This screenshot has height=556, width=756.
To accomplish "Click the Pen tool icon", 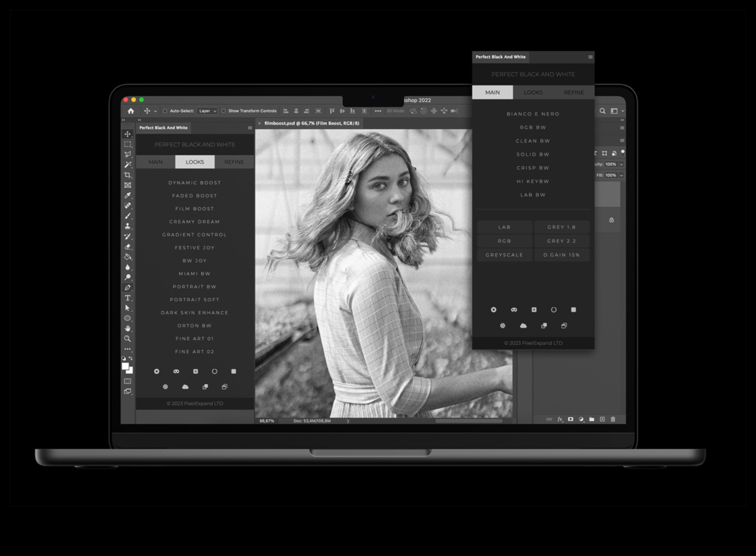I will pos(127,287).
